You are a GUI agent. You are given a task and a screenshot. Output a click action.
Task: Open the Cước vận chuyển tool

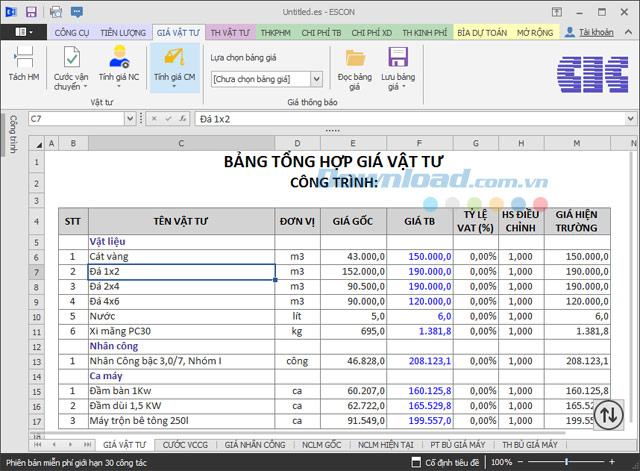71,58
